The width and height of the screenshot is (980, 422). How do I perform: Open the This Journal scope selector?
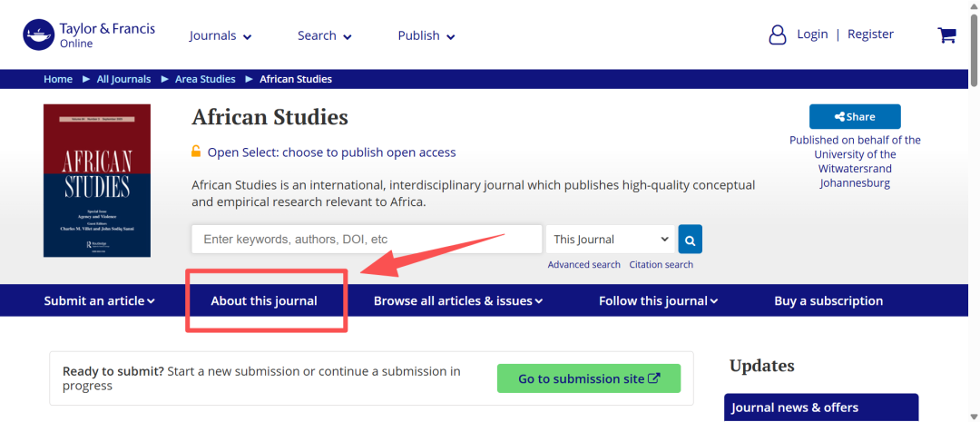(610, 240)
